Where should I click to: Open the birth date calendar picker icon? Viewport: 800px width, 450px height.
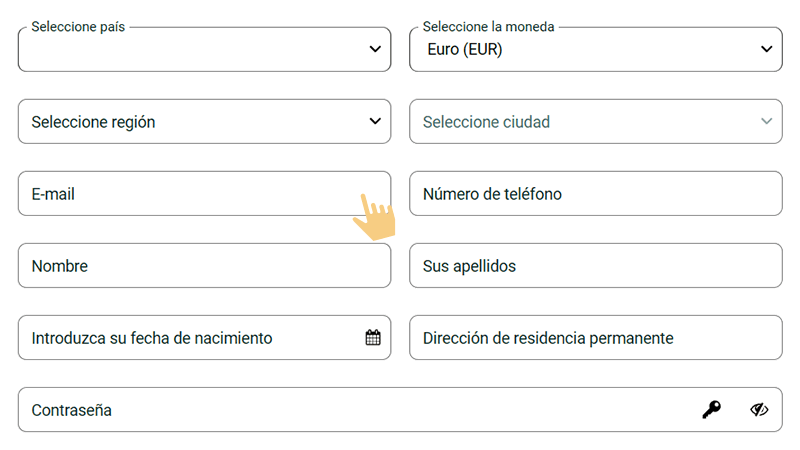click(373, 338)
